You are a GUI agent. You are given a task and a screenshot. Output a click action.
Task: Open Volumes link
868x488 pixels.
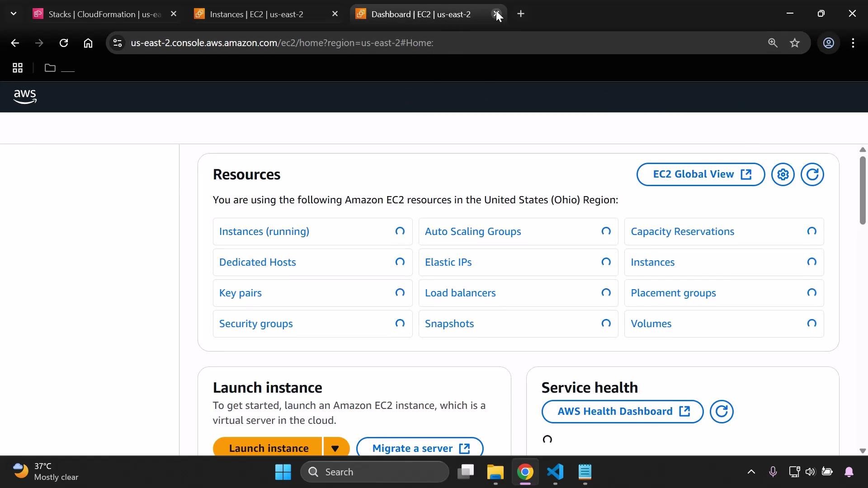click(651, 324)
